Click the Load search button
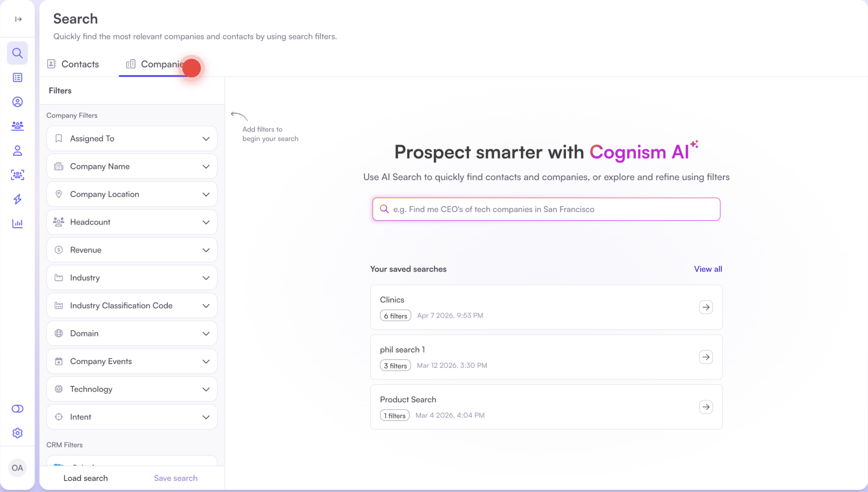868x492 pixels. pos(85,478)
